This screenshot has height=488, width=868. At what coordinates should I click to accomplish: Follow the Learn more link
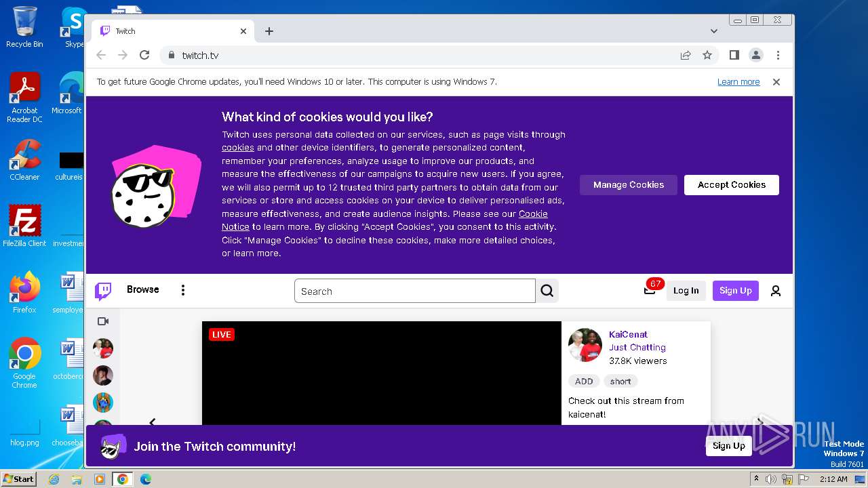(738, 82)
